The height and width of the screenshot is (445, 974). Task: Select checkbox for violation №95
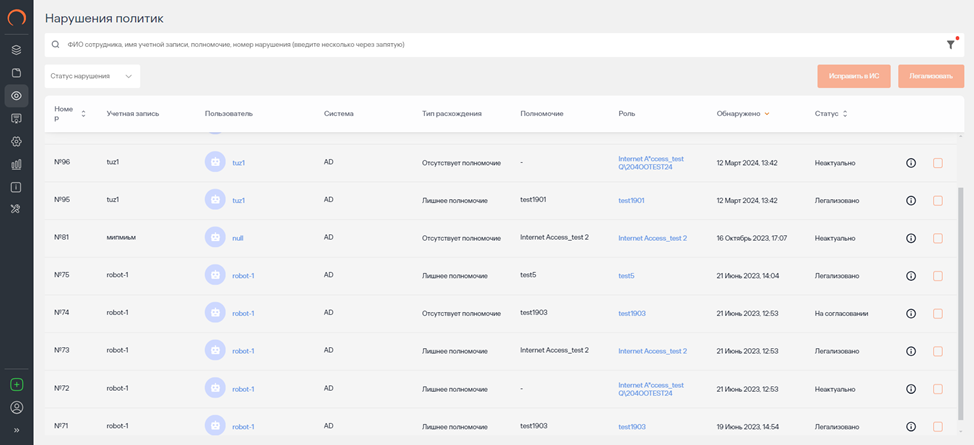[x=938, y=201]
